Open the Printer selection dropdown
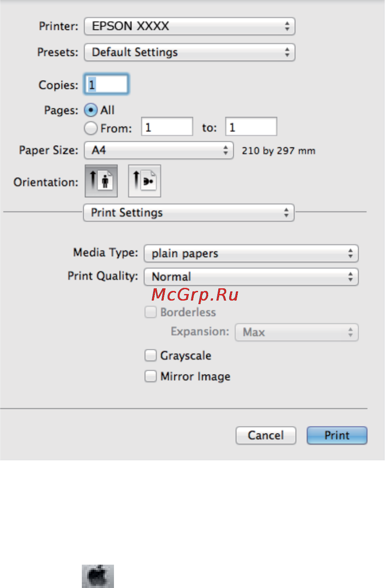Viewport: 385px width, 588px height. click(x=189, y=26)
